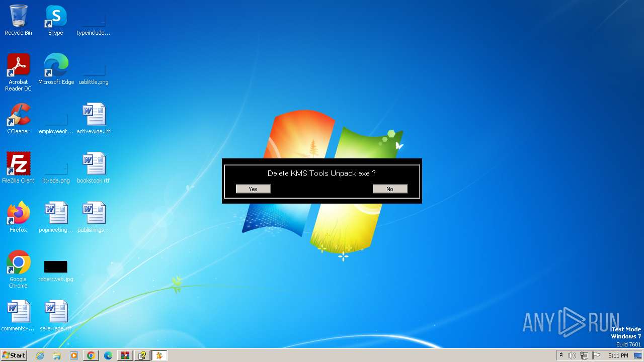Click the 'Delete KMS Tools Unpack.exe ?' message text
The height and width of the screenshot is (362, 644).
tap(321, 173)
